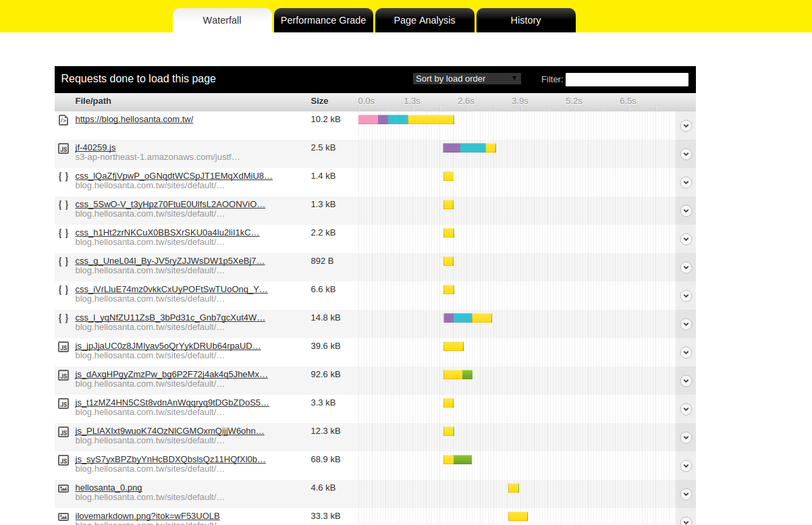Viewport: 812px width, 525px height.
Task: Click the Filter input field
Action: point(627,80)
